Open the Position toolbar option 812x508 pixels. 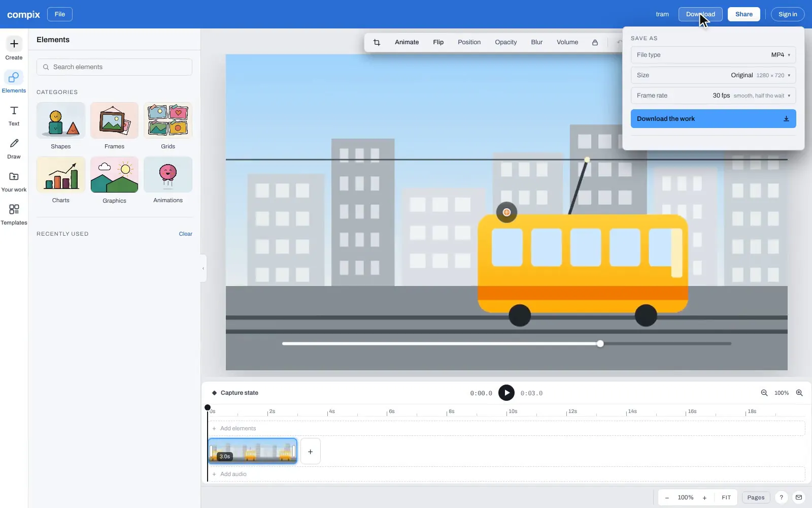[x=469, y=42]
